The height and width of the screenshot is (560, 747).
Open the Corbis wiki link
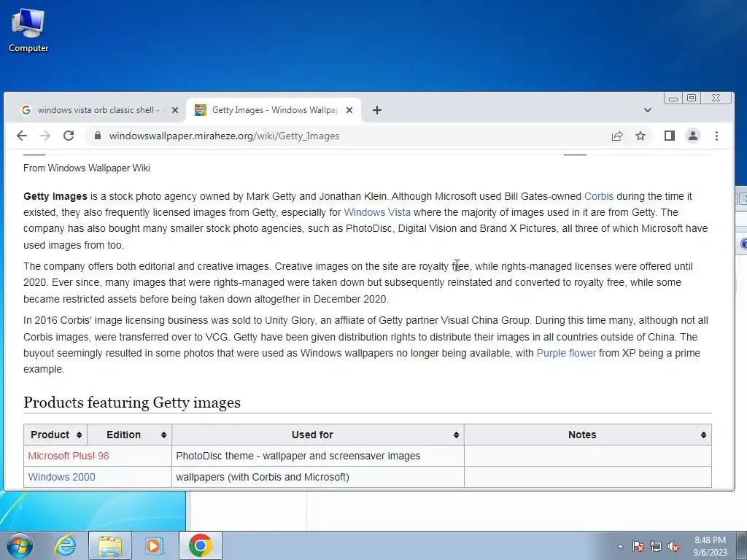pyautogui.click(x=599, y=196)
